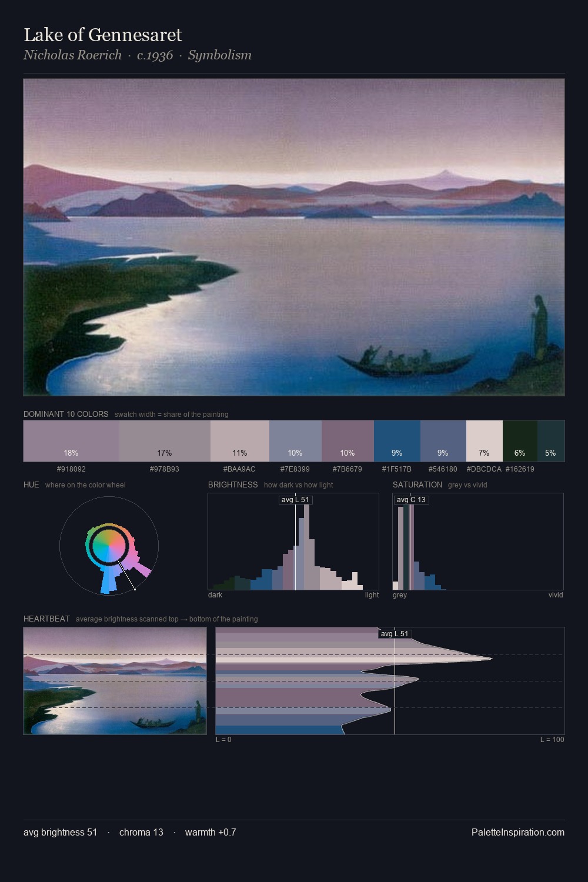Click the 'avg C 13' label in Saturation
This screenshot has height=882, width=588.
(x=411, y=500)
